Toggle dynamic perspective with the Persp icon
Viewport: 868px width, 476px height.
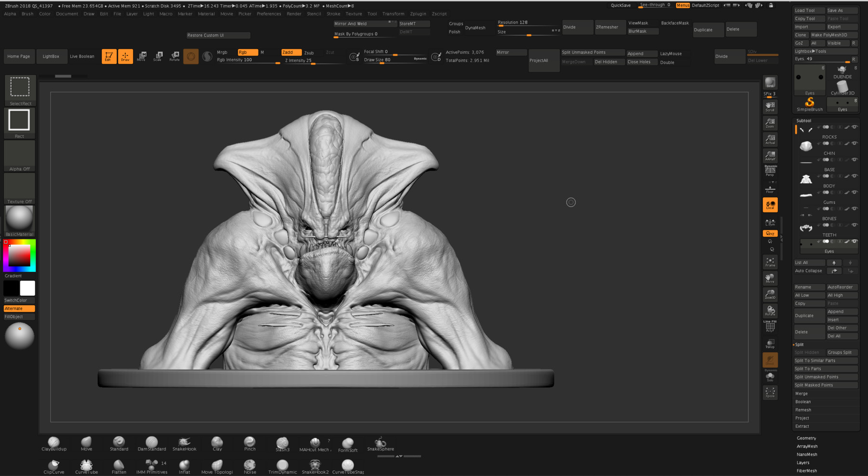coord(770,170)
